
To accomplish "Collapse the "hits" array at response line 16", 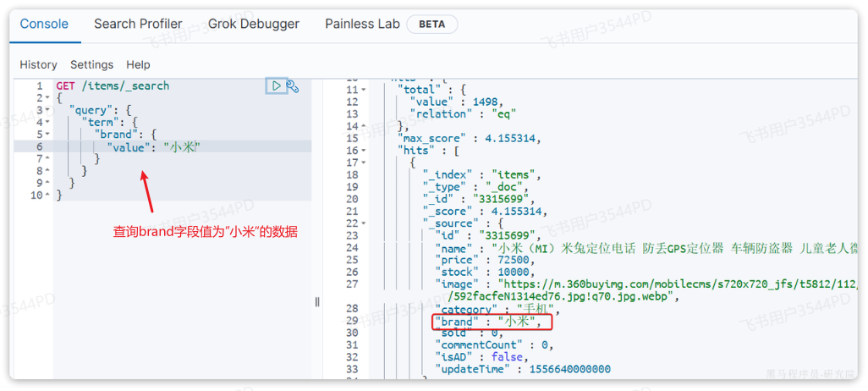I will [363, 151].
